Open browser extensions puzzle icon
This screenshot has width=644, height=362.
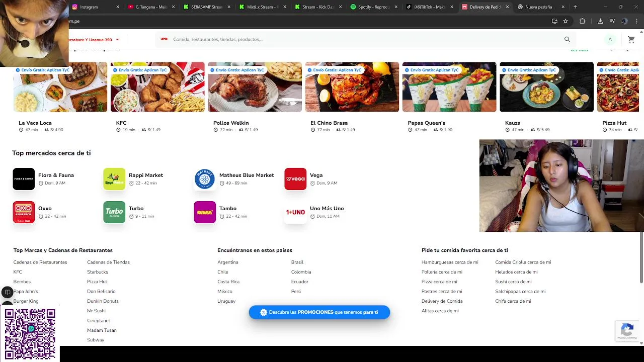pyautogui.click(x=583, y=21)
